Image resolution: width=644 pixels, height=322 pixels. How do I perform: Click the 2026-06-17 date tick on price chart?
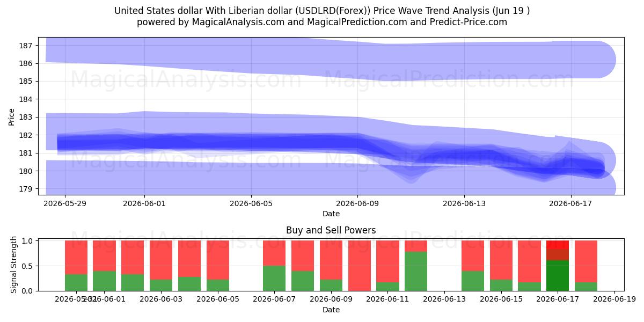571,203
